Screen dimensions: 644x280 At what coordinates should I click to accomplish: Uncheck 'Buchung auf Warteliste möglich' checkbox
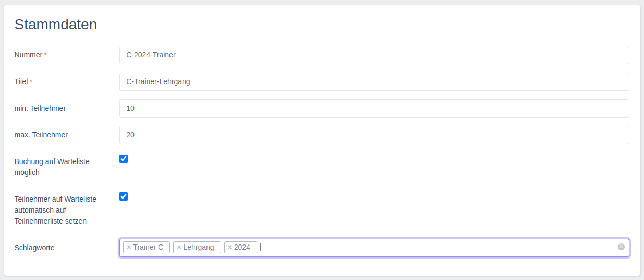click(x=124, y=159)
